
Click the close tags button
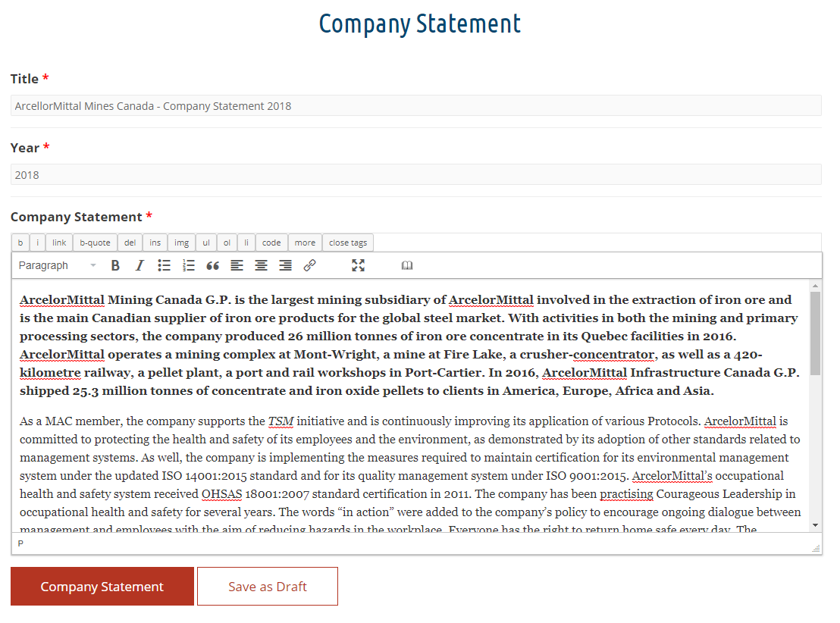point(347,242)
